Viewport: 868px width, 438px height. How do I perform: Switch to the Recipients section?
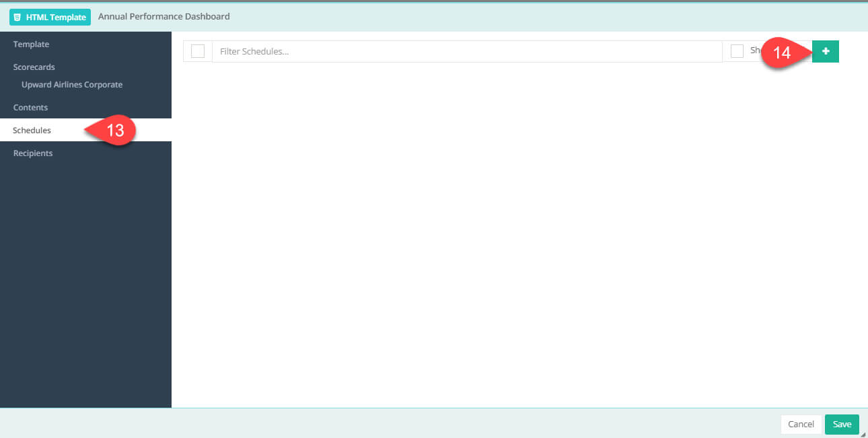[33, 153]
